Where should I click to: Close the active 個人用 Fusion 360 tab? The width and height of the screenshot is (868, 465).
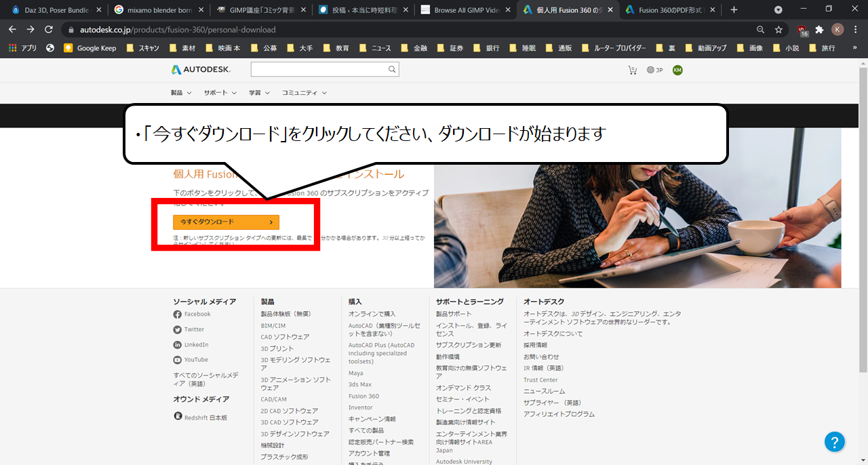(610, 10)
